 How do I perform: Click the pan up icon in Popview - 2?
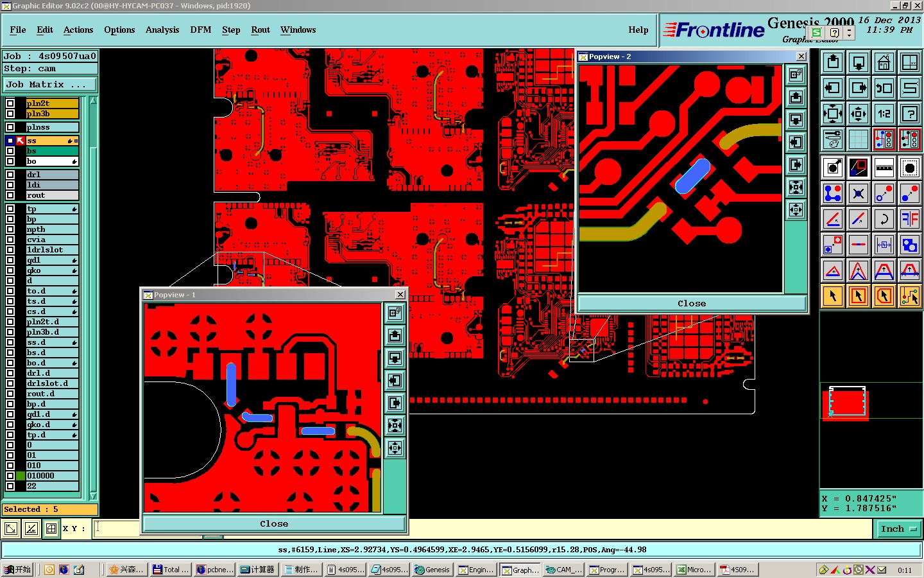(x=796, y=98)
